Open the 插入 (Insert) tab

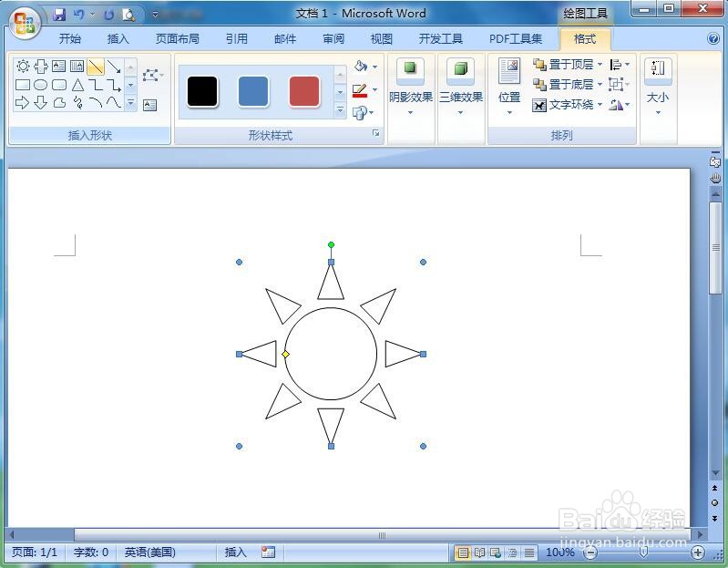pyautogui.click(x=118, y=39)
